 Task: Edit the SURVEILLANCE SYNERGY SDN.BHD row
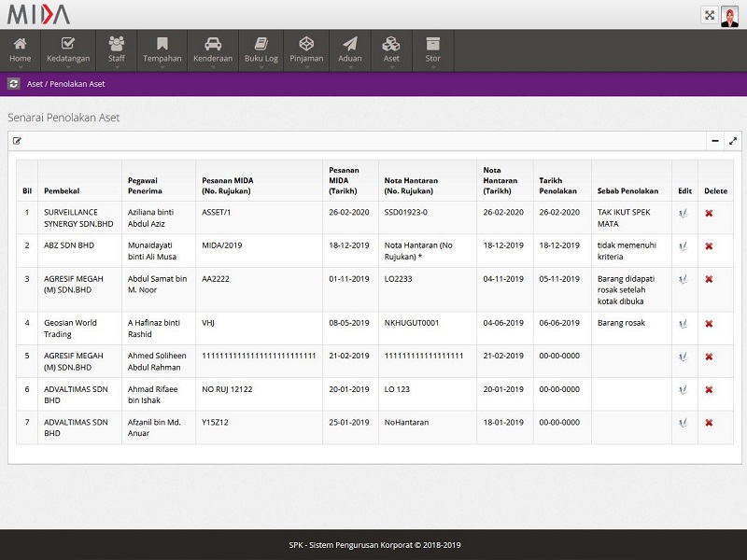pyautogui.click(x=684, y=213)
